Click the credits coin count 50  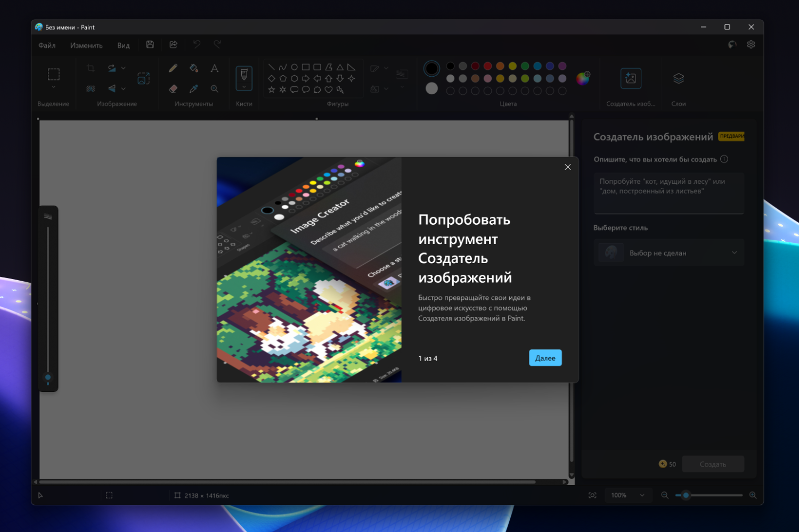(x=667, y=464)
